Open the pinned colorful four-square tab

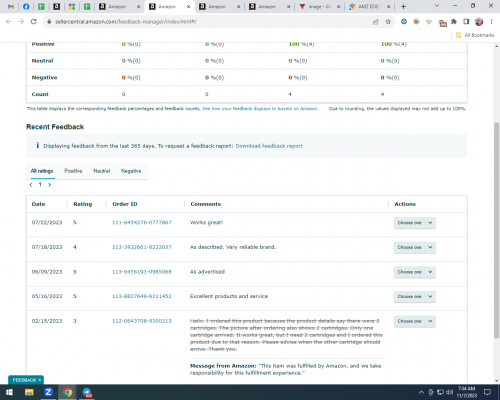point(72,6)
